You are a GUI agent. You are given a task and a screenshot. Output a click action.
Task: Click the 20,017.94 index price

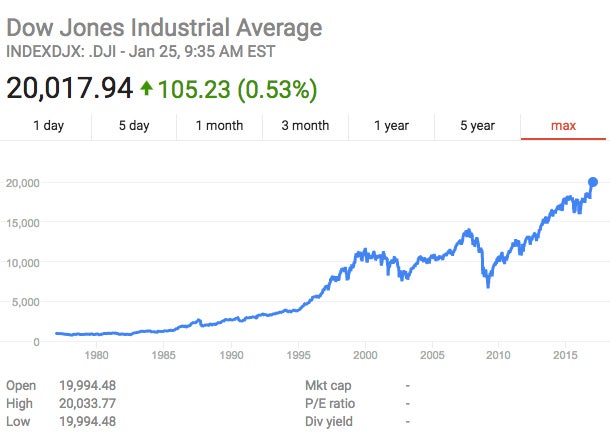pyautogui.click(x=69, y=88)
